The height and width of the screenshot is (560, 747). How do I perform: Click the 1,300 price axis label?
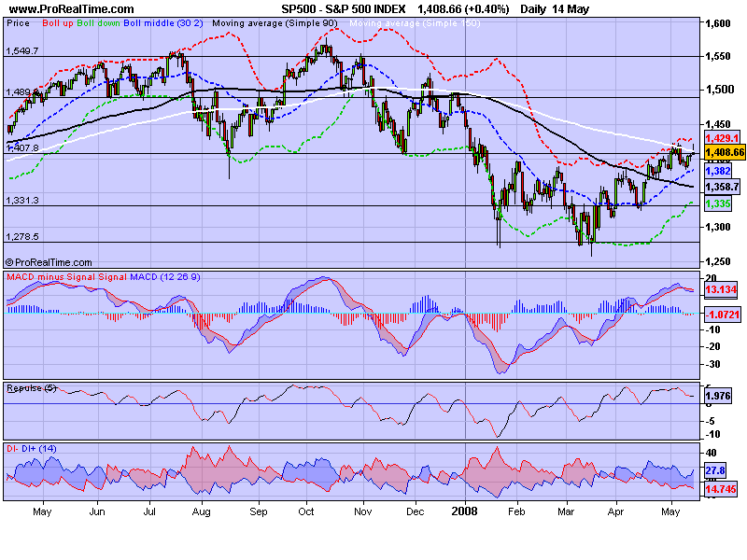(718, 227)
